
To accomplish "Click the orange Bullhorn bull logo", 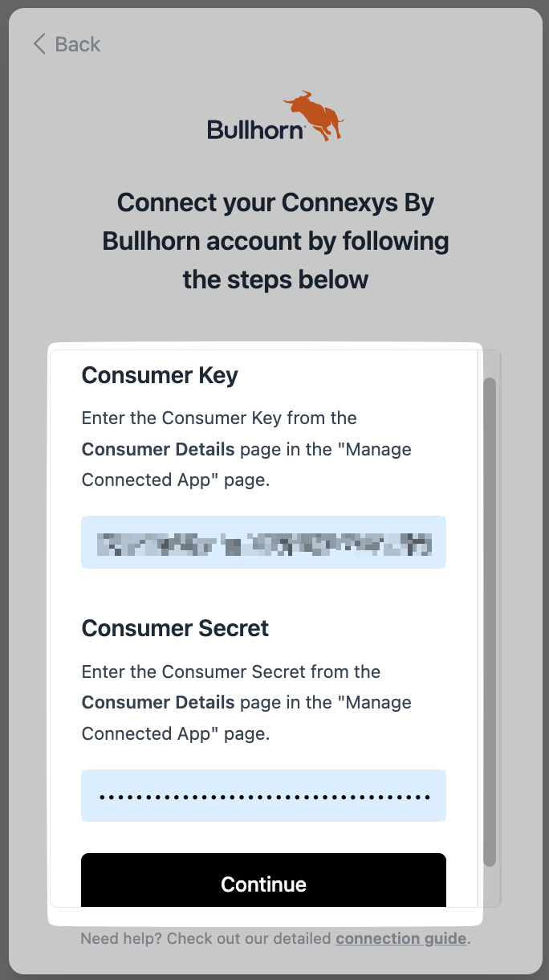I will coord(313,116).
